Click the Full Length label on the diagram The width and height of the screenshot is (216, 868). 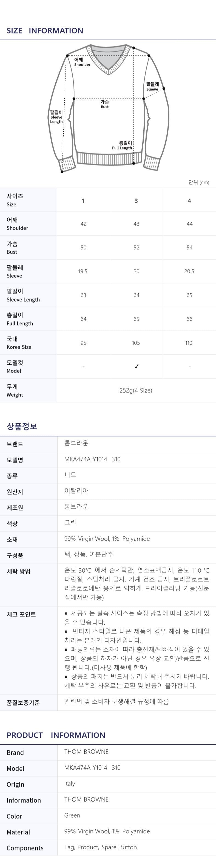click(x=122, y=145)
